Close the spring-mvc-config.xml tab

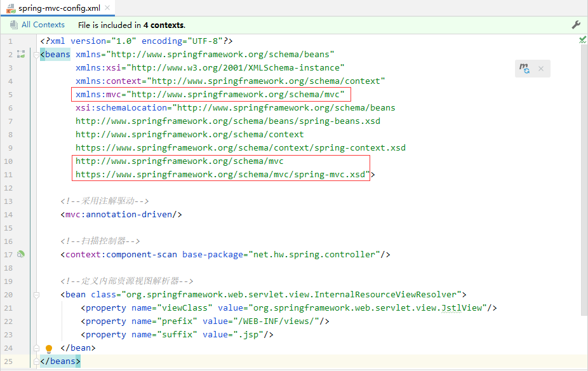[109, 8]
